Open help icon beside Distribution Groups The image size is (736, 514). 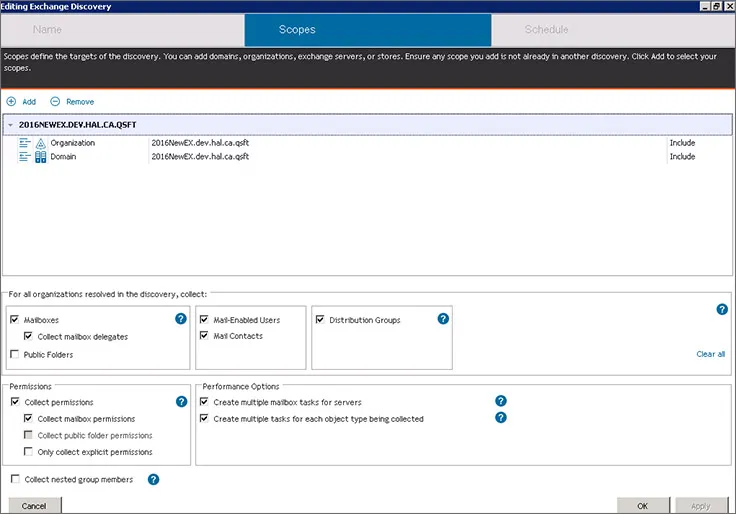coord(443,319)
